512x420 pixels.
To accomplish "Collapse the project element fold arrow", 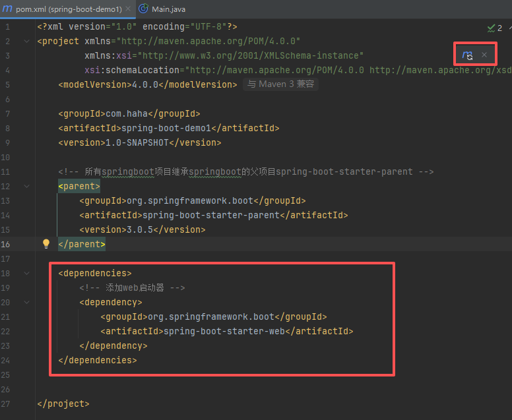I will click(27, 41).
